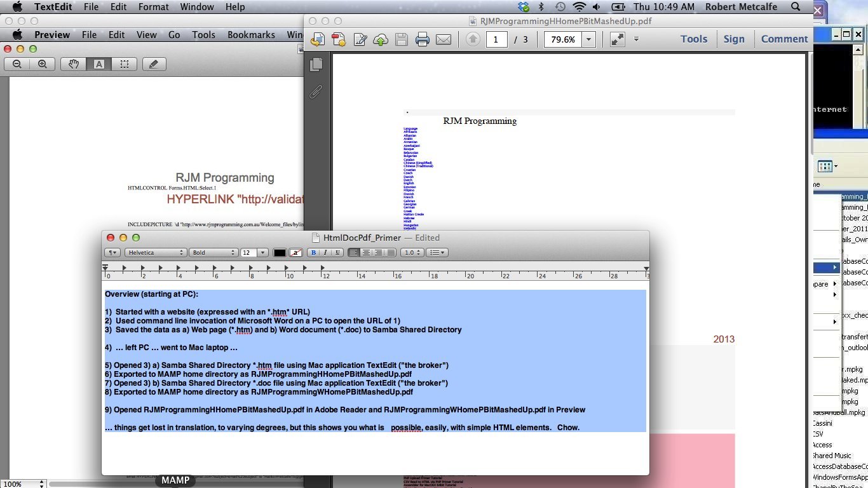Open the font size dropdown arrow in TextEdit
The height and width of the screenshot is (488, 868).
coord(263,253)
